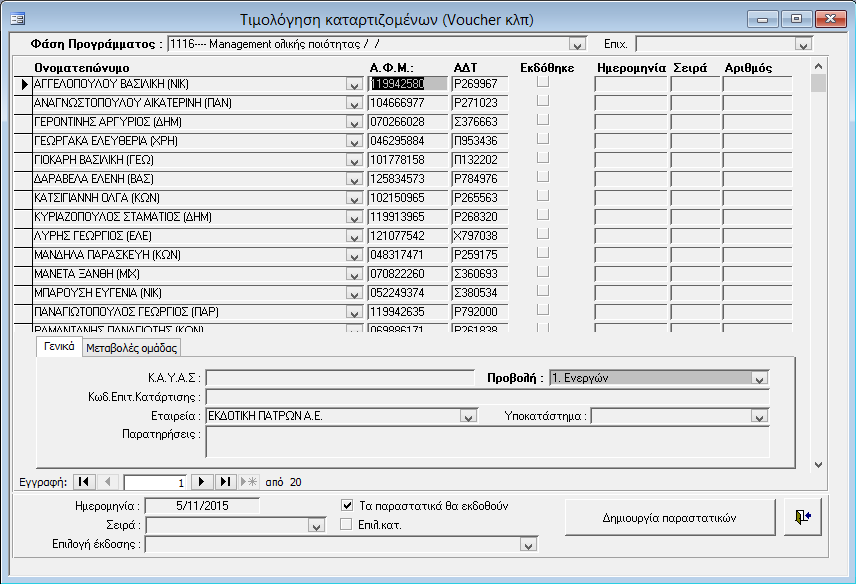This screenshot has height=584, width=856.
Task: Enable the 'Επιλ.κατ.' checkbox
Action: (x=347, y=524)
